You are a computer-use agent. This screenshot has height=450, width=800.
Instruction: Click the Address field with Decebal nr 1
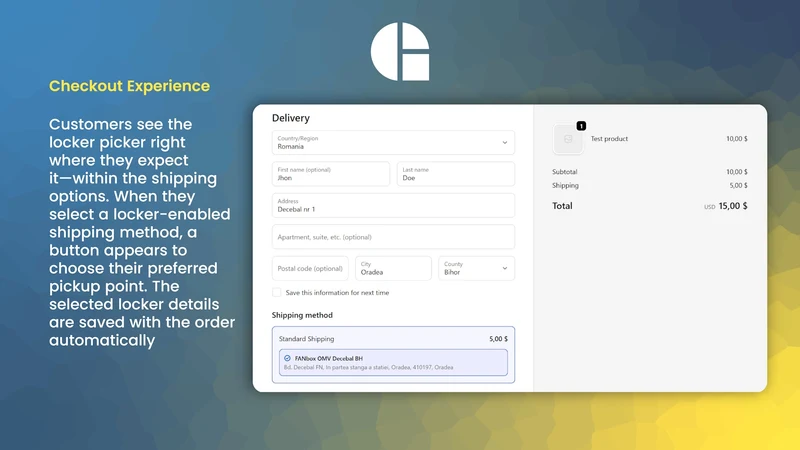coord(393,205)
